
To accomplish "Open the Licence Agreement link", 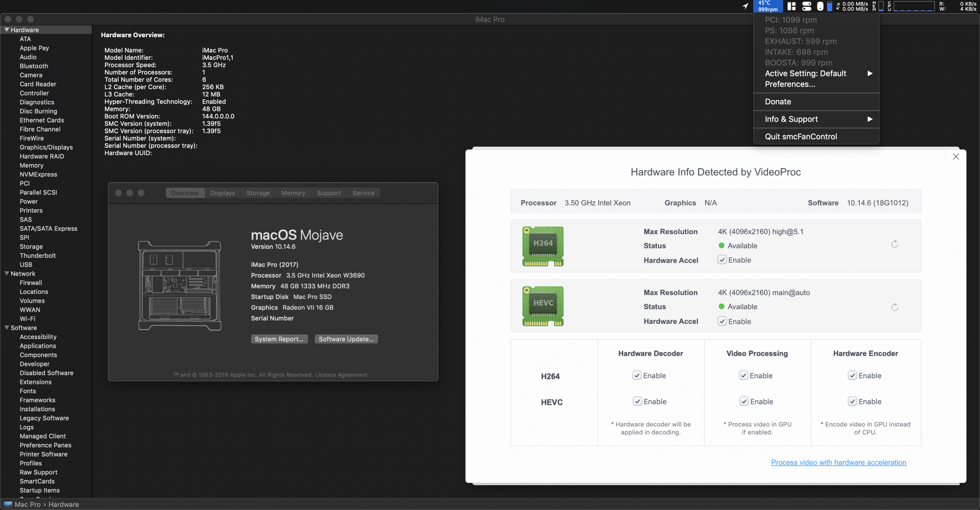I will (341, 375).
